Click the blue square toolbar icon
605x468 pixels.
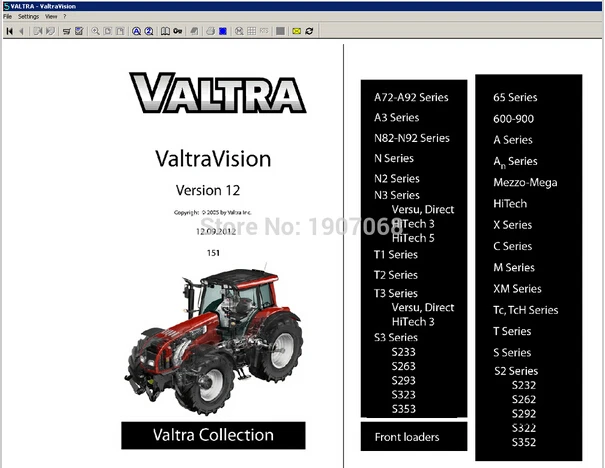pos(223,31)
